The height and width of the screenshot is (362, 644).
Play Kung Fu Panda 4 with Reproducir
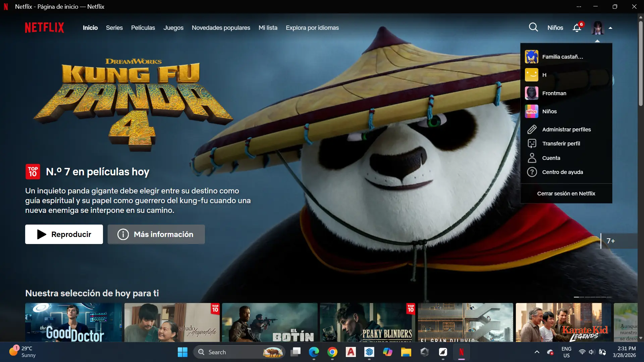(64, 234)
